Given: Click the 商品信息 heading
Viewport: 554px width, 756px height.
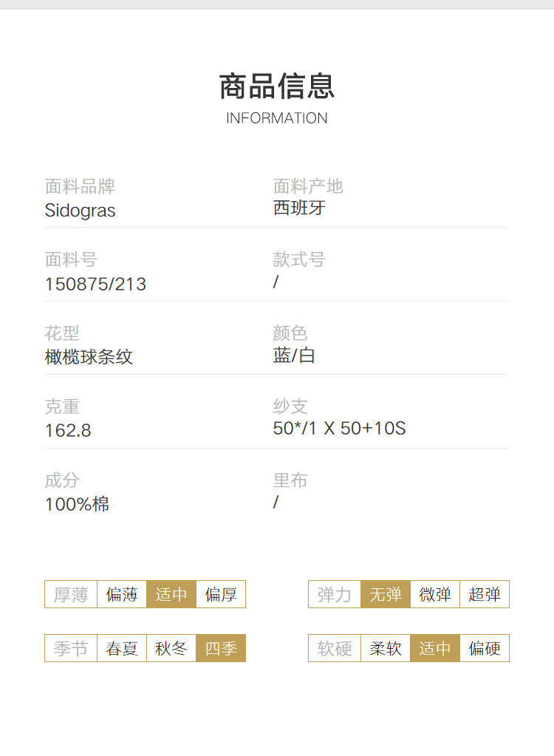Looking at the screenshot, I should click(x=277, y=86).
